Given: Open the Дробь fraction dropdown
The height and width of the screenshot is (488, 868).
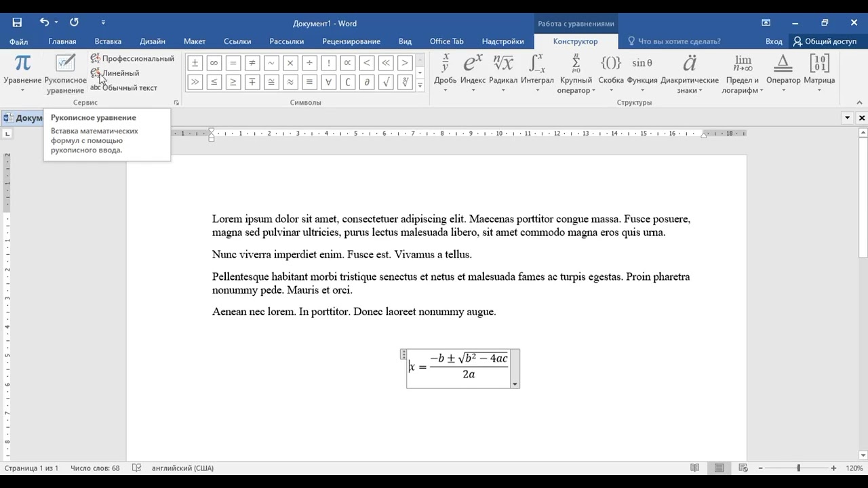Looking at the screenshot, I should click(x=445, y=74).
